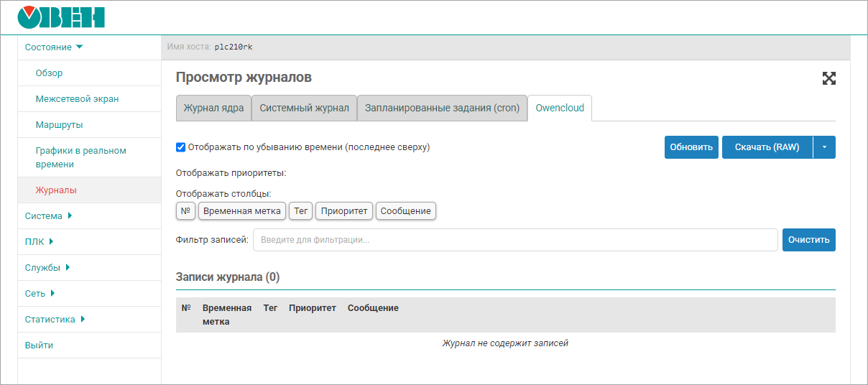Expand the ПЛК menu section
Screen dimensions: 868x385
coord(40,242)
